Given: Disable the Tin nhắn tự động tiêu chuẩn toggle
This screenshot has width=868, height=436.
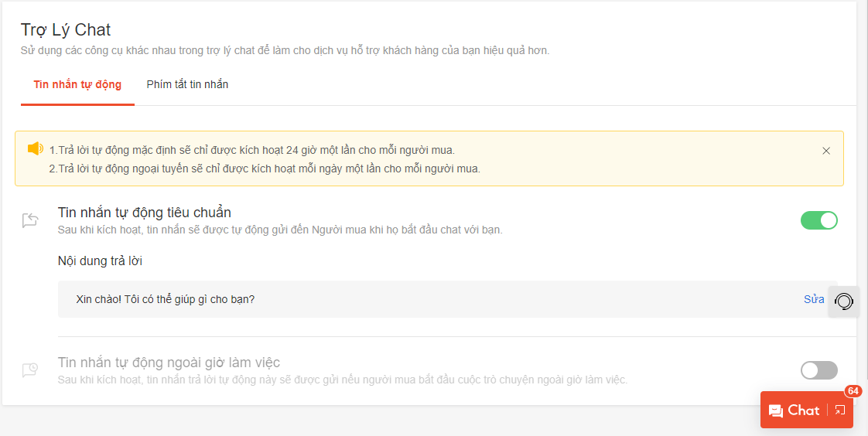Looking at the screenshot, I should pos(818,220).
